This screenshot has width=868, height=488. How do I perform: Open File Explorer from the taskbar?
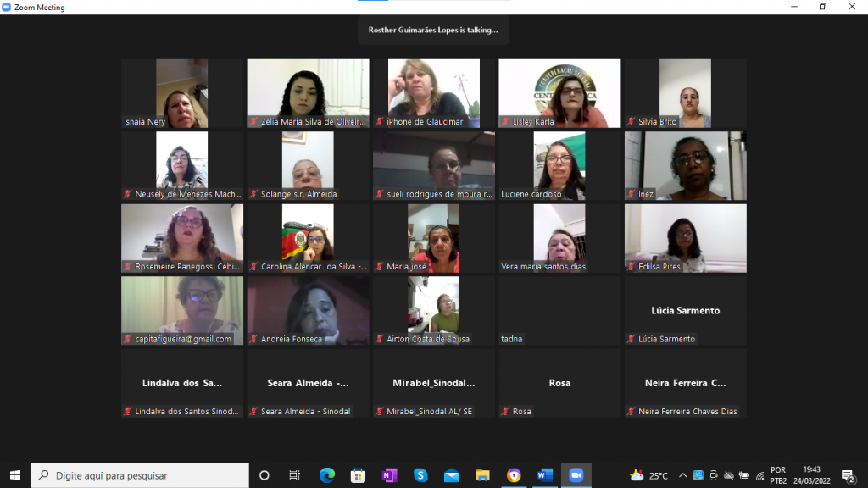coord(482,475)
